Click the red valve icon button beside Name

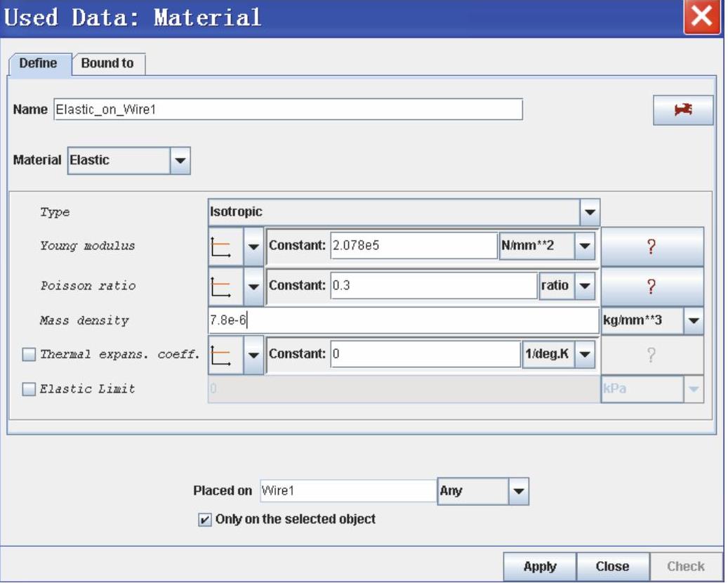point(683,110)
